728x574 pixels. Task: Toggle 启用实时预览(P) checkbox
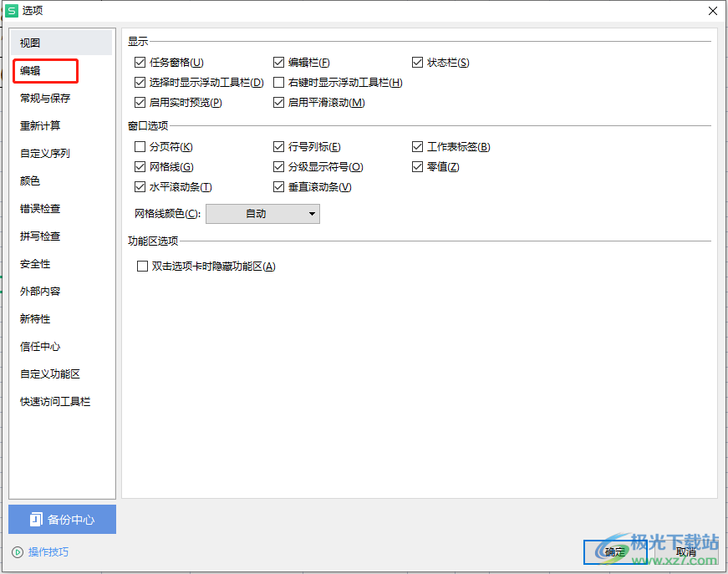pos(140,103)
